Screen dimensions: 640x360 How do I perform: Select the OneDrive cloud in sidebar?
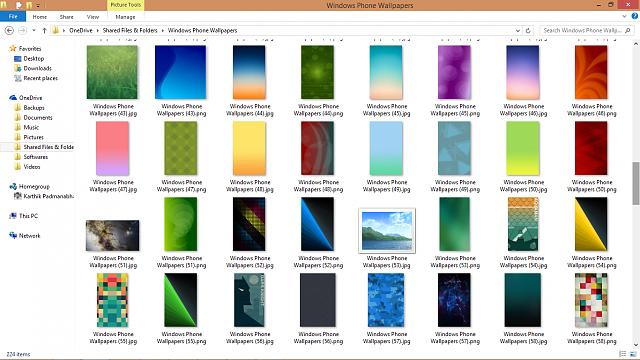(x=13, y=98)
